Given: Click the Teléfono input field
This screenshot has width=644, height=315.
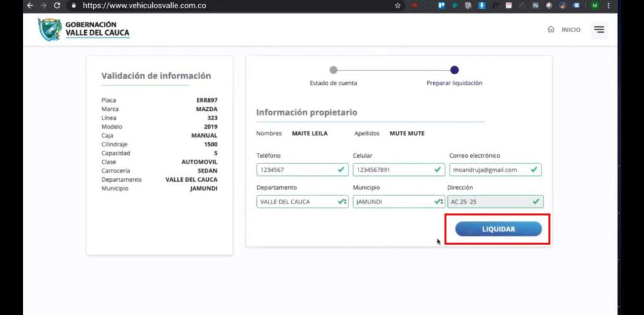Looking at the screenshot, I should click(303, 170).
